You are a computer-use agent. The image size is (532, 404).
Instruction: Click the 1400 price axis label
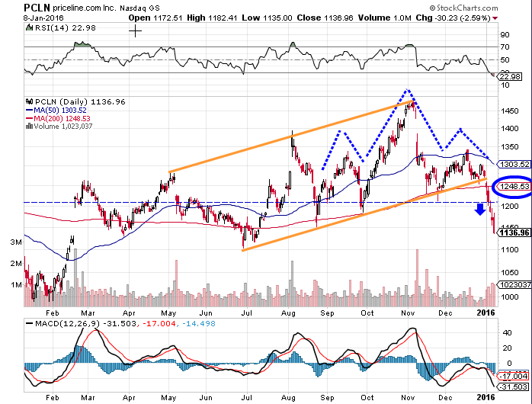click(x=510, y=129)
